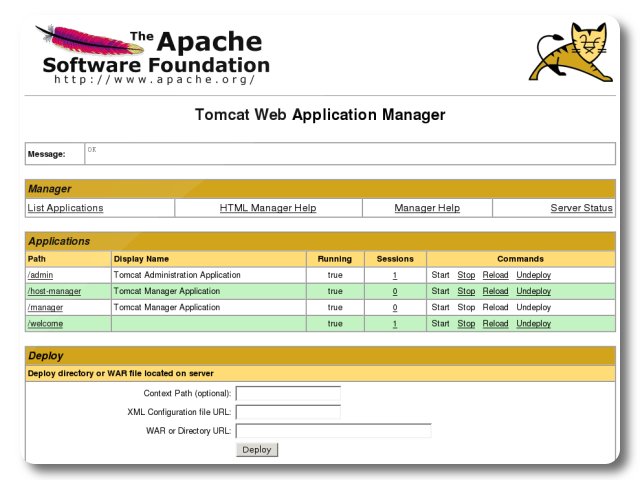Undeploy the /welcome application
The height and width of the screenshot is (480, 640).
[x=533, y=324]
